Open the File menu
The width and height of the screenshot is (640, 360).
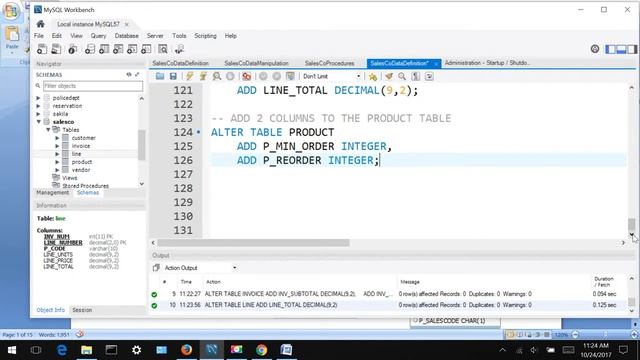[39, 36]
